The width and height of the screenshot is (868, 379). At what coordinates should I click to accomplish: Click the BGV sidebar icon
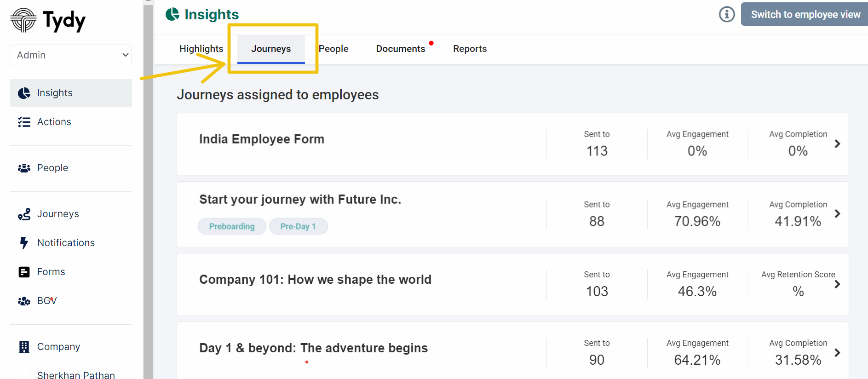24,301
